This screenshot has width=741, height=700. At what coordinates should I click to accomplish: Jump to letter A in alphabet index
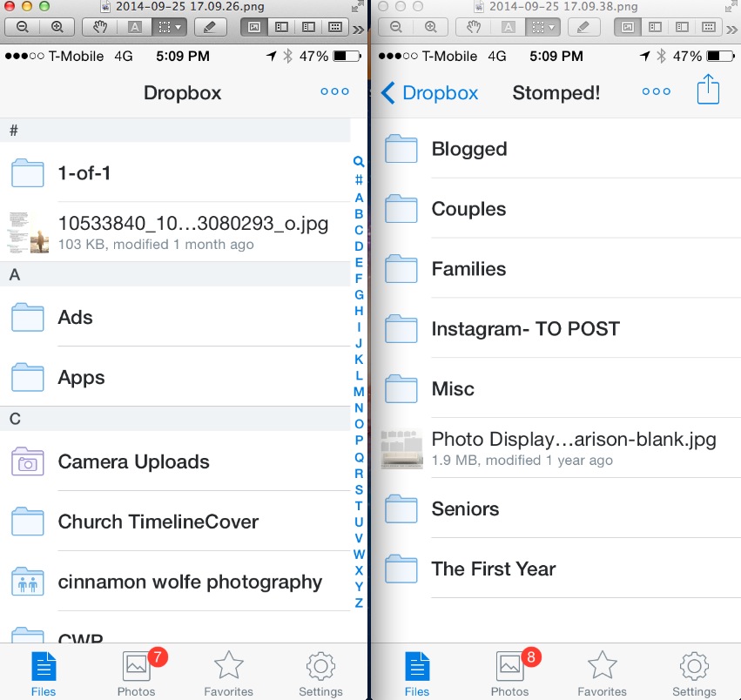pyautogui.click(x=359, y=198)
